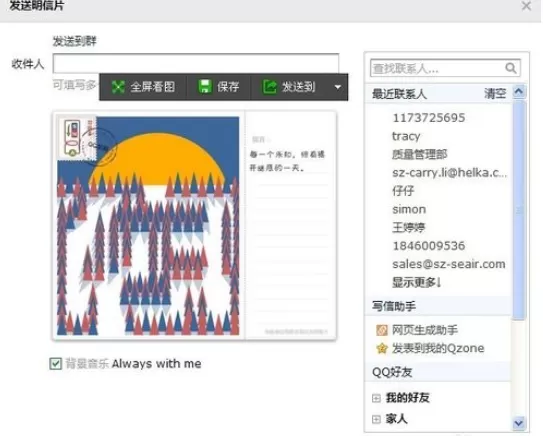
Task: Select contact 仔仔
Action: [x=403, y=191]
